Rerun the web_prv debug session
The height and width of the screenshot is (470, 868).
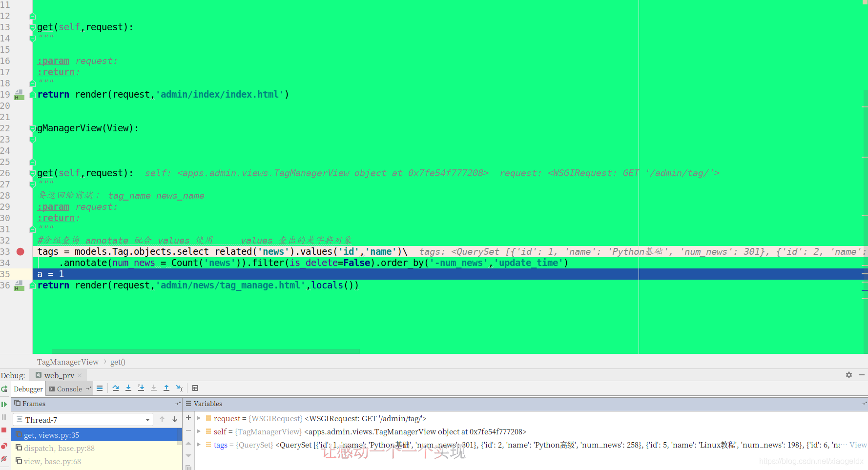[x=4, y=389]
